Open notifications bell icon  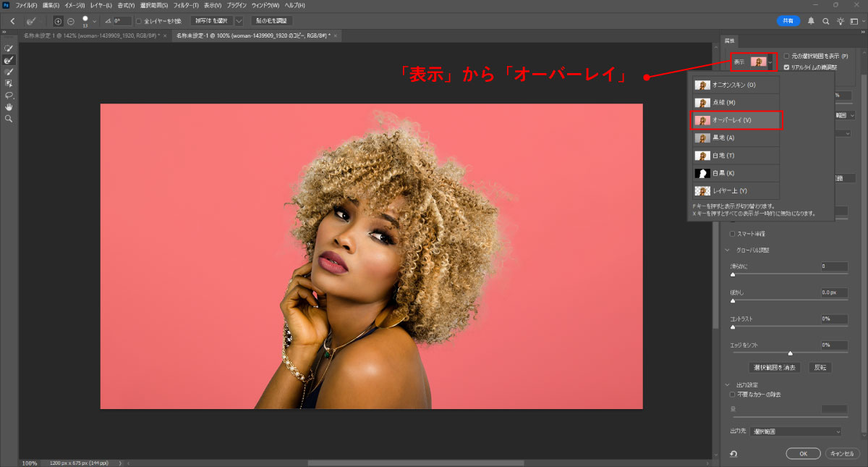[x=811, y=21]
